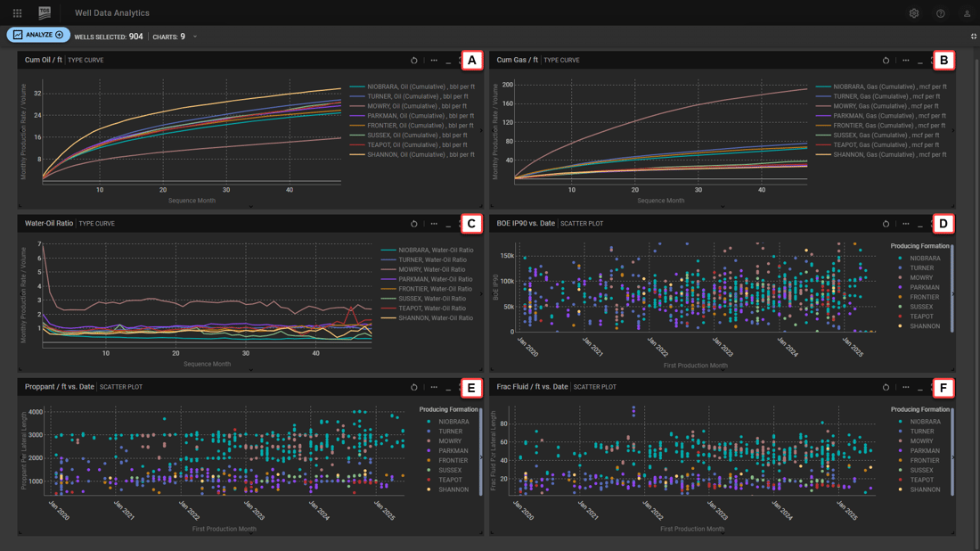Click the refresh icon on Water-Oil Ratio chart
Image resolution: width=980 pixels, height=551 pixels.
pos(413,224)
